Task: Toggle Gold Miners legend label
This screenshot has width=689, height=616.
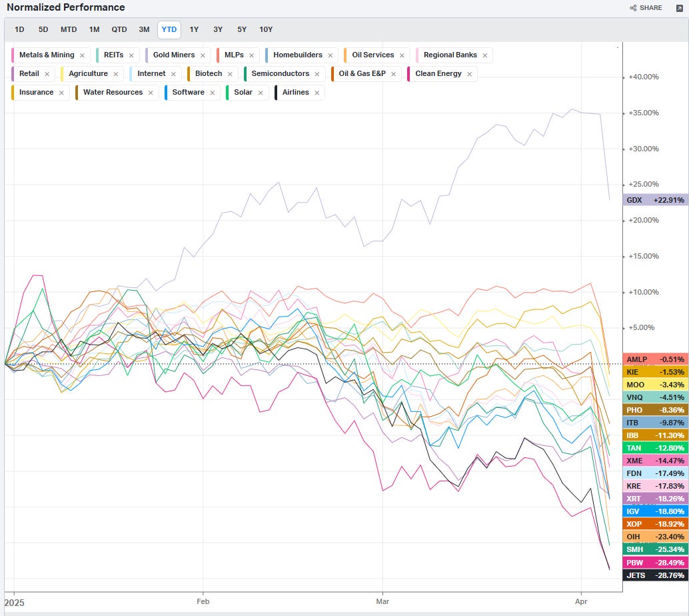Action: coord(173,55)
